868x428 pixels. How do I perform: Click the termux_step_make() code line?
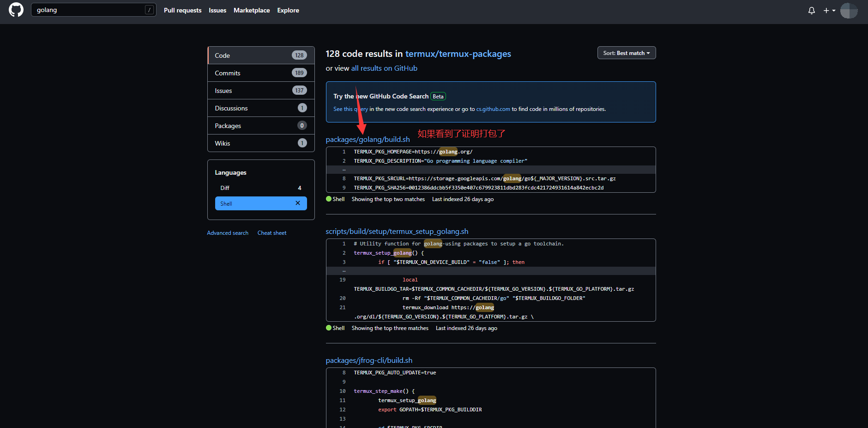coord(384,391)
